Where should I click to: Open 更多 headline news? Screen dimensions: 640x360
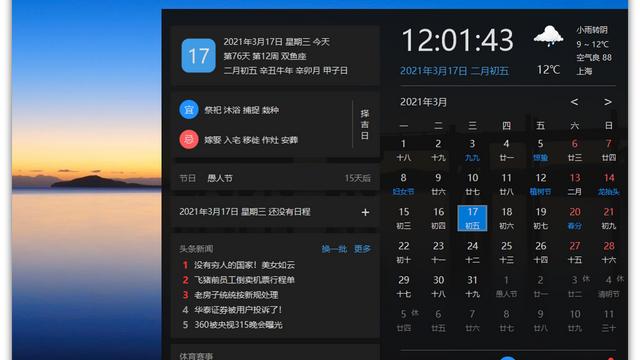[362, 249]
